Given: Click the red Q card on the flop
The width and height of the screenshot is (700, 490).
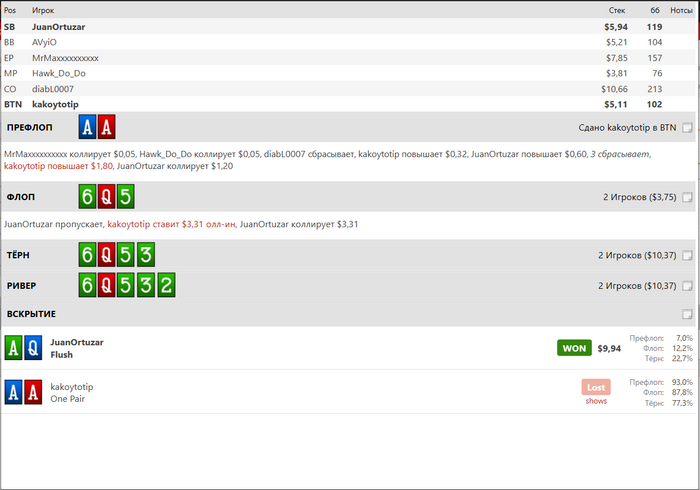Looking at the screenshot, I should (106, 196).
